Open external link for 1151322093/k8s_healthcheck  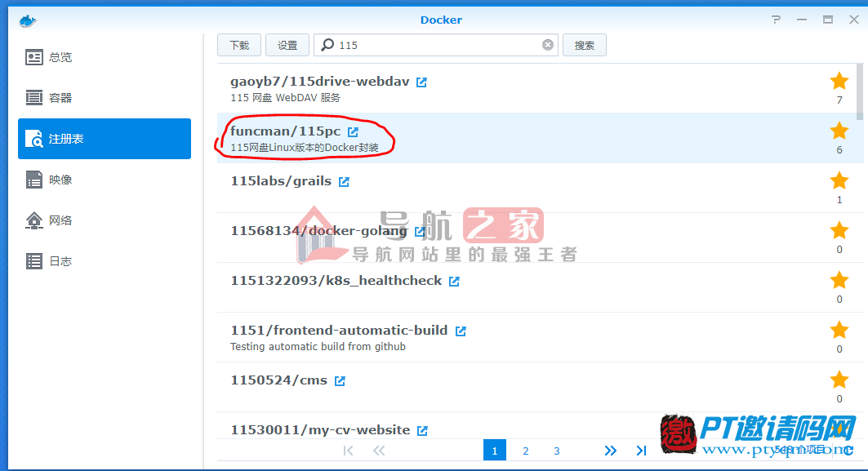(454, 281)
